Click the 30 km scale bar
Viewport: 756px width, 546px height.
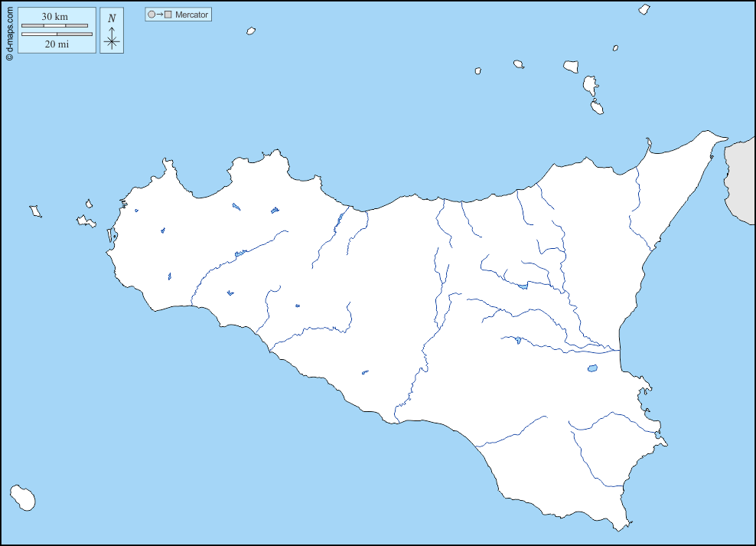(x=54, y=26)
